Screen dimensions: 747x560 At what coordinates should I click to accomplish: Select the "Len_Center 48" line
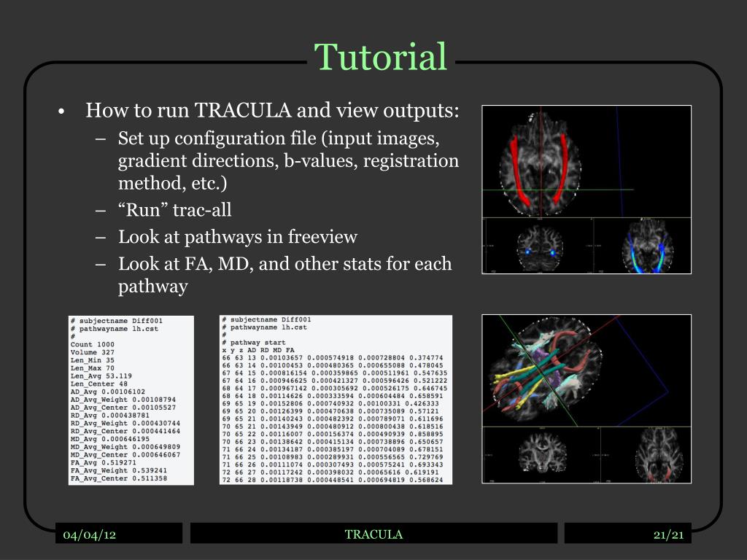click(99, 384)
